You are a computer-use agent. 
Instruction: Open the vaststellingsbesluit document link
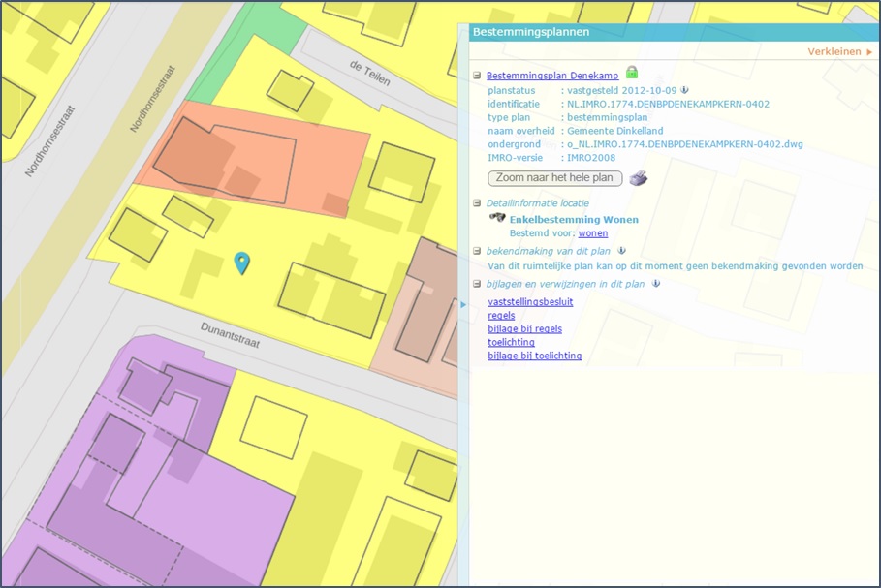pyautogui.click(x=530, y=301)
